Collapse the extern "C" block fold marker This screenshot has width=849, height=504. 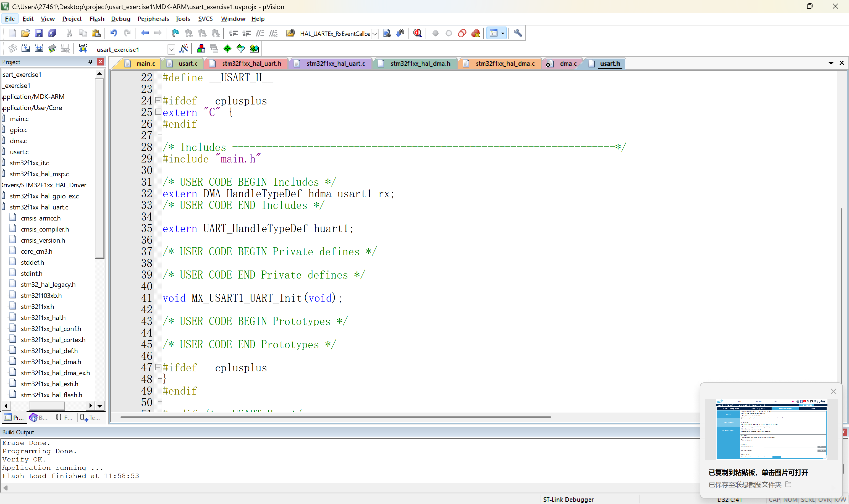(x=158, y=112)
